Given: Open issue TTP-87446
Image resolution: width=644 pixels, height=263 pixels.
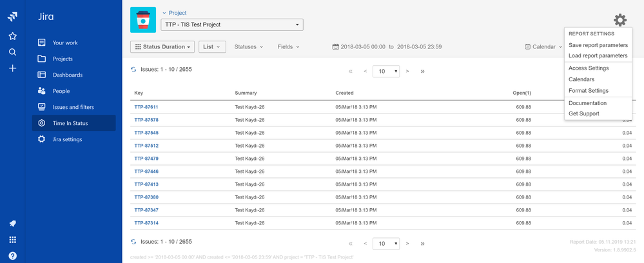Looking at the screenshot, I should click(146, 171).
